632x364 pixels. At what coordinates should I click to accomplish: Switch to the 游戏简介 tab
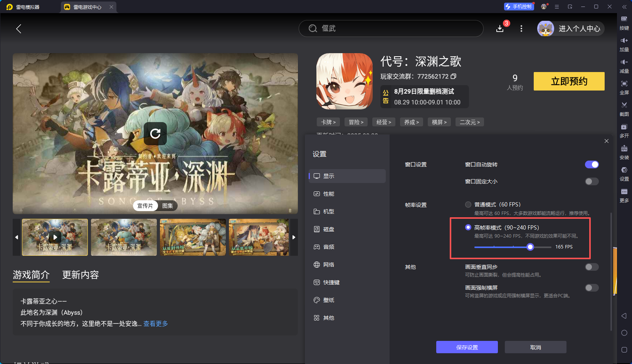pyautogui.click(x=31, y=275)
